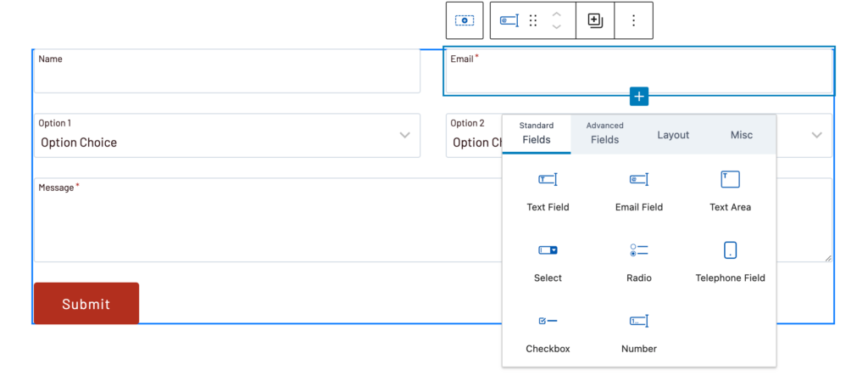This screenshot has height=387, width=868.
Task: Open block options three-dot menu
Action: [x=633, y=20]
